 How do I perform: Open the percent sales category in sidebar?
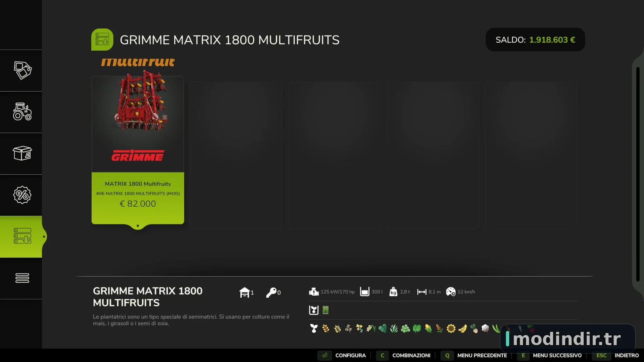pyautogui.click(x=22, y=195)
